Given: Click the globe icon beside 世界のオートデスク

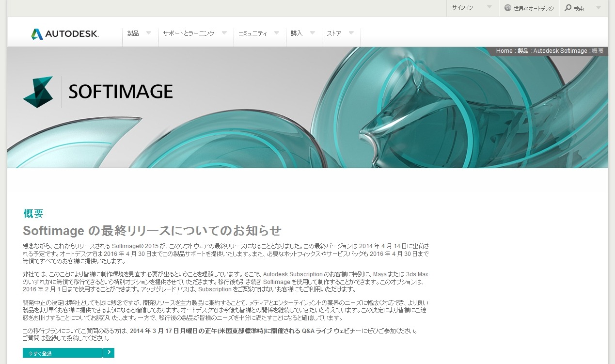Looking at the screenshot, I should 507,8.
